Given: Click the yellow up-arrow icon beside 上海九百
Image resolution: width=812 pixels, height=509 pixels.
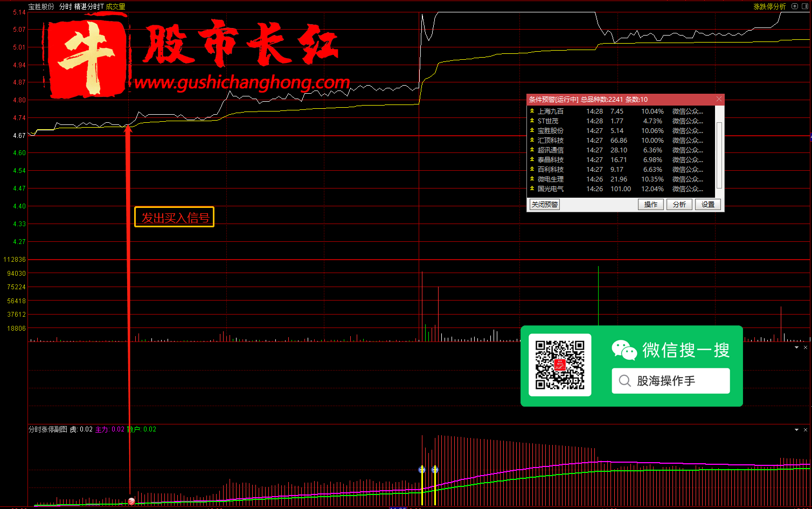Looking at the screenshot, I should coord(532,111).
